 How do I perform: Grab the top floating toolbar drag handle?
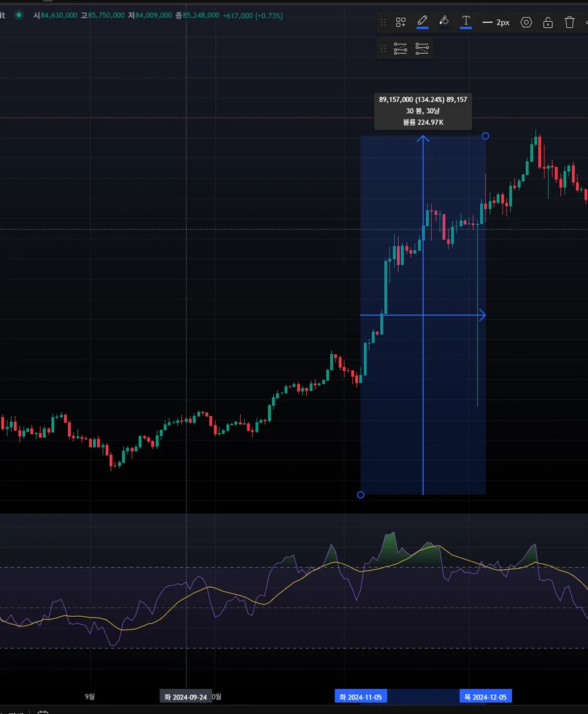coord(383,22)
